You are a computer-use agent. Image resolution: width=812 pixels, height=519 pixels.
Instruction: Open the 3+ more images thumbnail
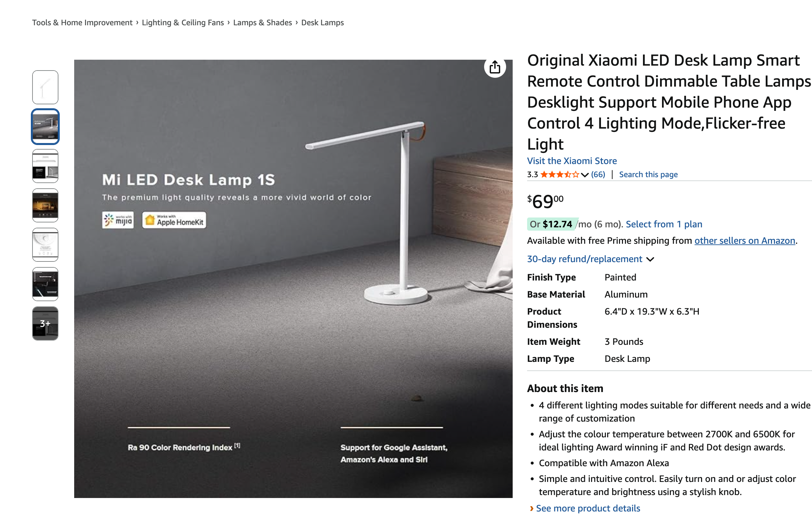click(x=45, y=323)
